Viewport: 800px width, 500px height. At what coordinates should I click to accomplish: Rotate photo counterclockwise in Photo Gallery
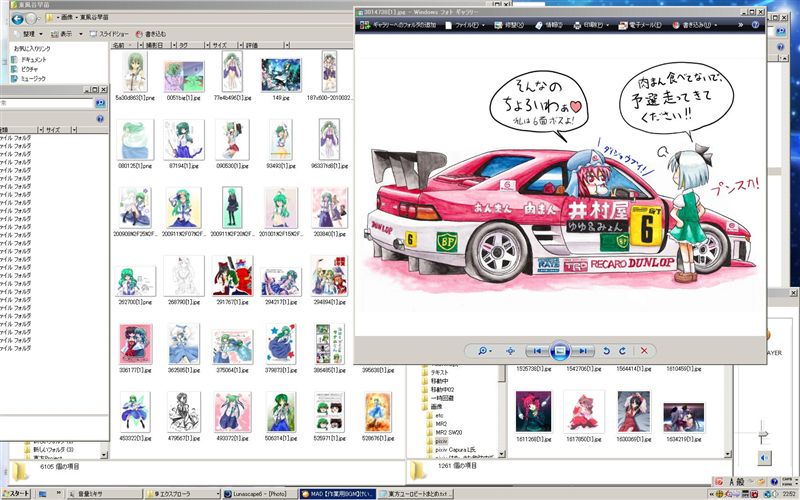[x=606, y=351]
